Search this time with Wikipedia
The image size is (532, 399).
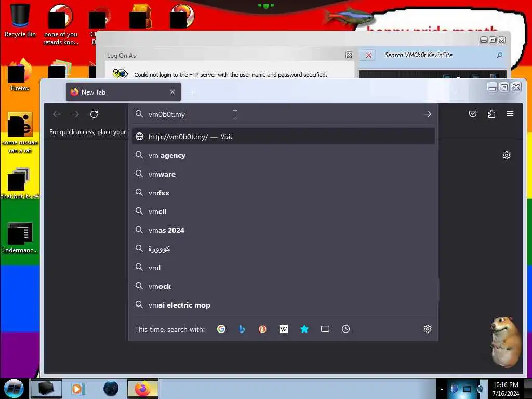(x=283, y=329)
